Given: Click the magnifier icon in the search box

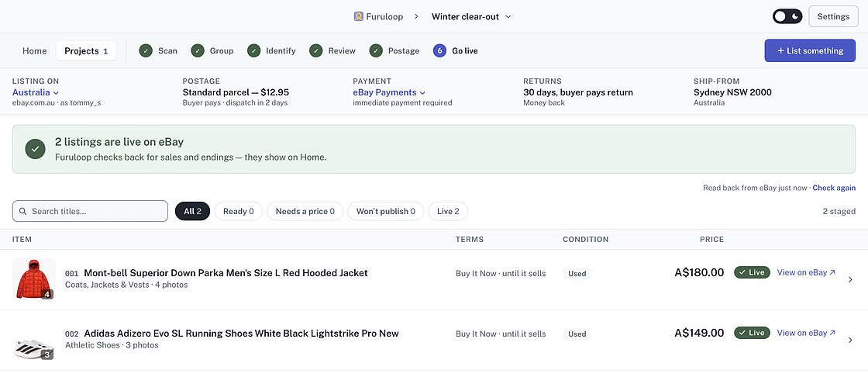Looking at the screenshot, I should 22,211.
